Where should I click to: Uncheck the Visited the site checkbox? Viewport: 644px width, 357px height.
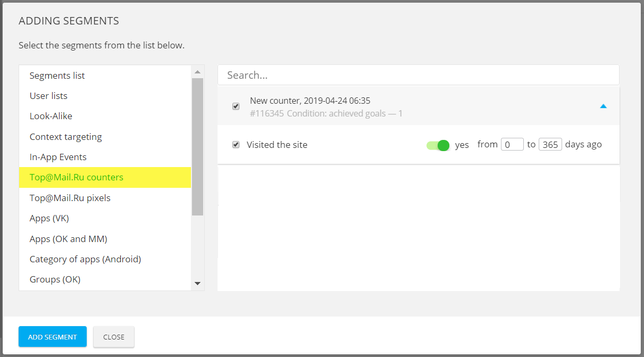point(236,145)
